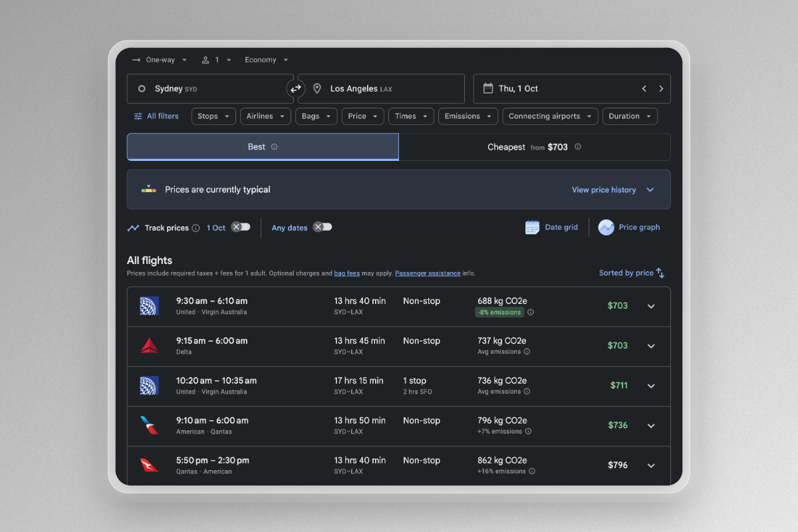Click the American Airlines logo
Image resolution: width=798 pixels, height=532 pixels.
tap(149, 426)
